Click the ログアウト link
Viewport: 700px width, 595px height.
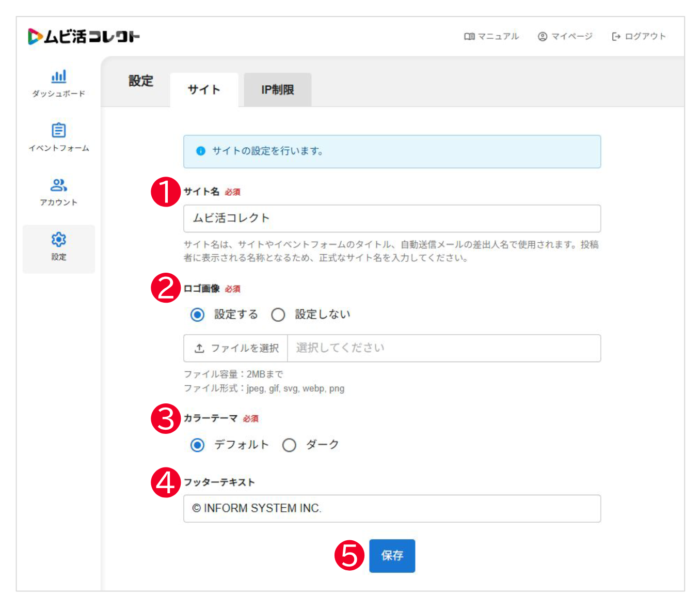point(639,37)
